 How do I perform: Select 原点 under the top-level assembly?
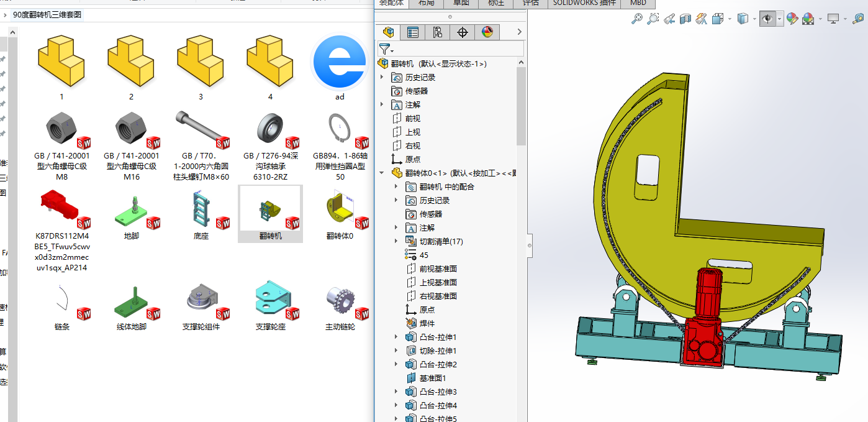tap(412, 159)
